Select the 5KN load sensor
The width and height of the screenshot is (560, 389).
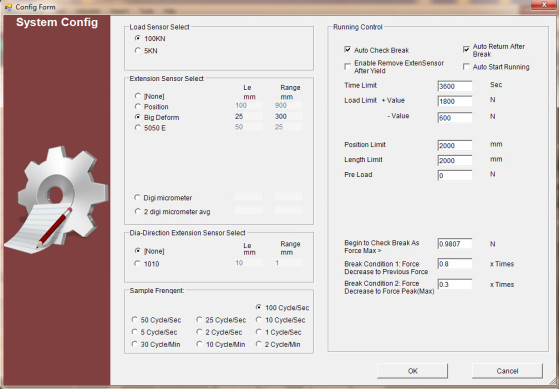pyautogui.click(x=138, y=50)
